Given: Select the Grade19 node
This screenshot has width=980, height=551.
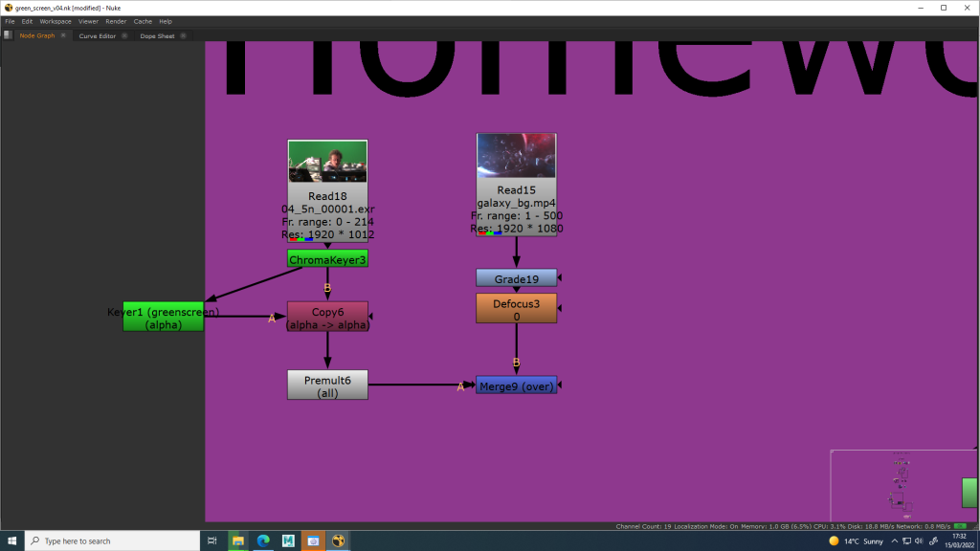Looking at the screenshot, I should coord(516,278).
